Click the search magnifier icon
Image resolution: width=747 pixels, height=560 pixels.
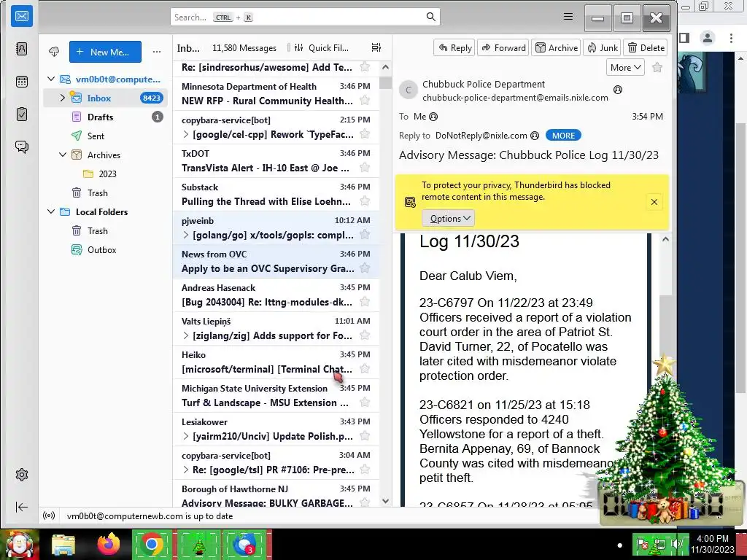tap(430, 17)
